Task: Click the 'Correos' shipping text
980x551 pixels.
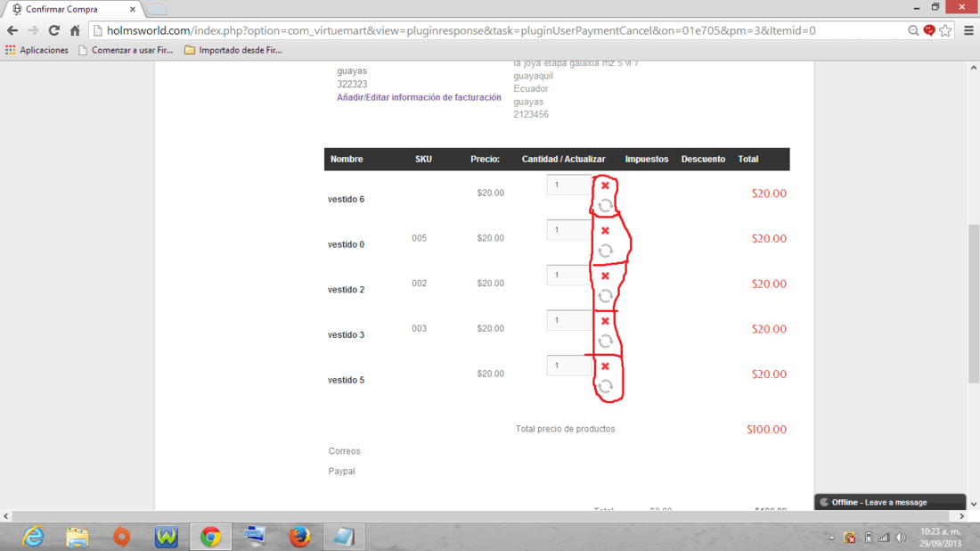Action: click(345, 451)
